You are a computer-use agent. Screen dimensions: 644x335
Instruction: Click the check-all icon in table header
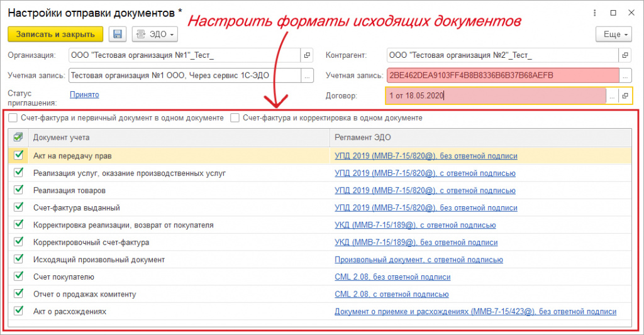(18, 137)
